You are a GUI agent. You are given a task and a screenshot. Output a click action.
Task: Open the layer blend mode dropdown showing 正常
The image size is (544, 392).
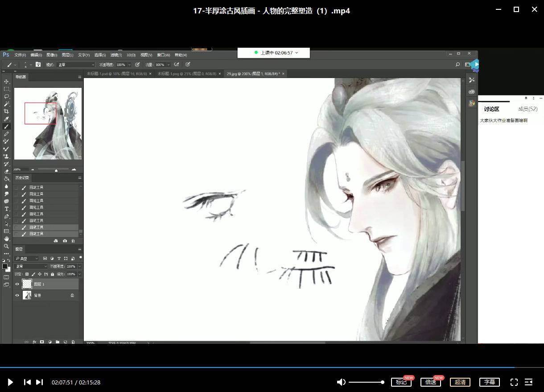pyautogui.click(x=31, y=266)
